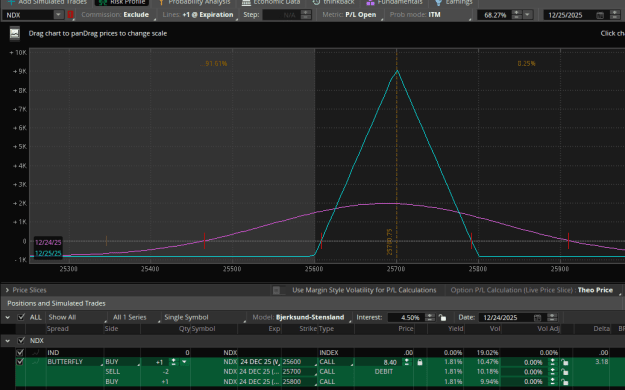Toggle the NDX group checkbox

[x=21, y=341]
